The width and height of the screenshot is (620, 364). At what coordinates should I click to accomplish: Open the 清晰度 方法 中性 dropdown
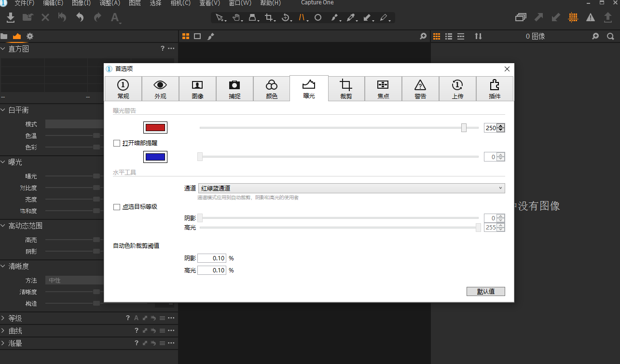75,280
